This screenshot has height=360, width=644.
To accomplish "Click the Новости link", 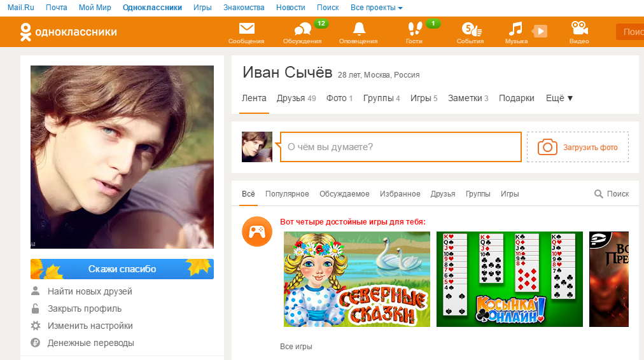I will (x=291, y=8).
